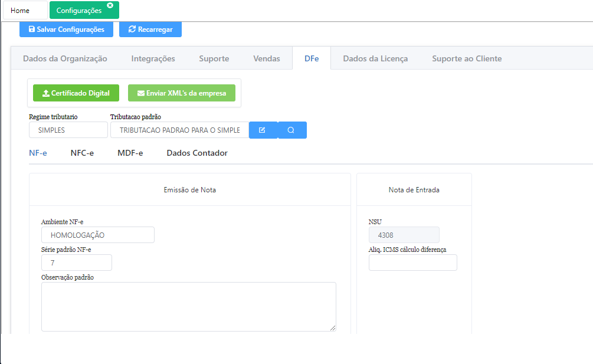Select the Suporte tab

tap(214, 58)
